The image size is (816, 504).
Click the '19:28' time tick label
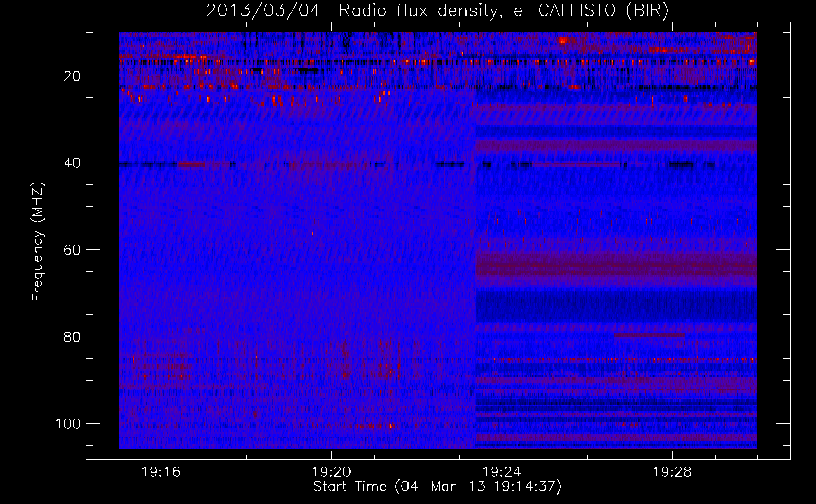click(672, 472)
